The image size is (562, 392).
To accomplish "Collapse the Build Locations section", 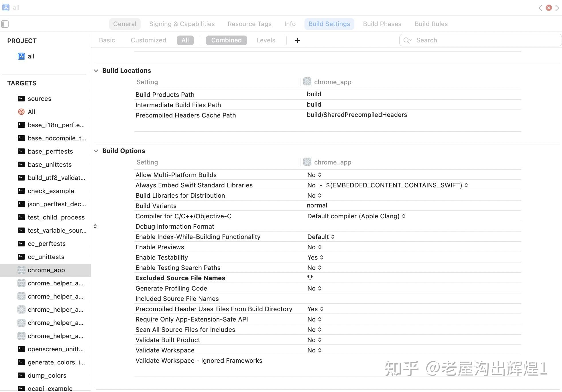I will click(96, 70).
